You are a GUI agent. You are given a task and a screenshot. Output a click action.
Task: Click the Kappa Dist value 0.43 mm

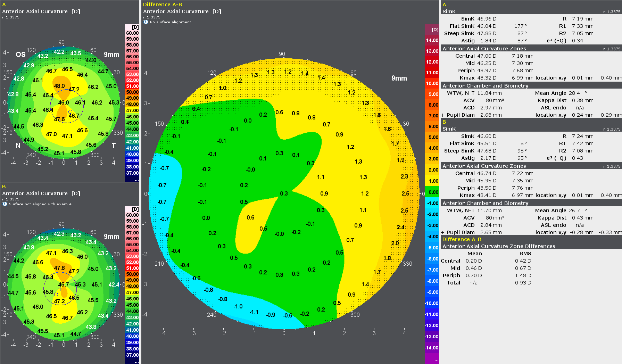[x=583, y=218]
